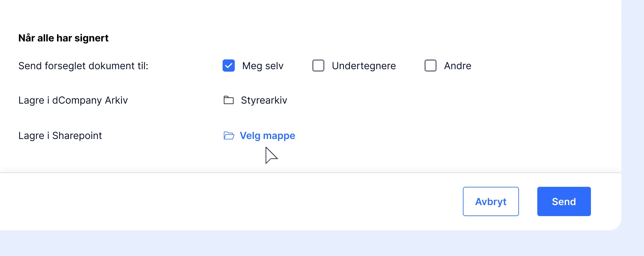Click the open folder icon beside Velg mappe
This screenshot has height=256, width=644.
229,135
